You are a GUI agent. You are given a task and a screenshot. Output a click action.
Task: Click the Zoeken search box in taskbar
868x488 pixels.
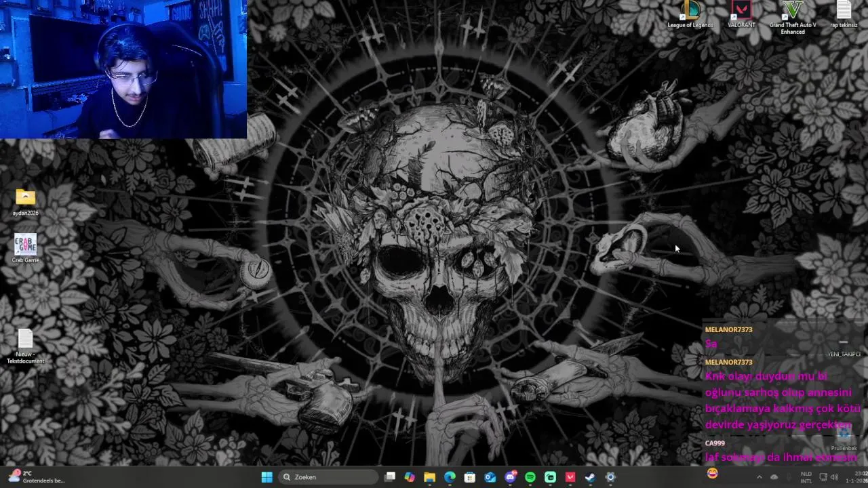click(x=329, y=477)
